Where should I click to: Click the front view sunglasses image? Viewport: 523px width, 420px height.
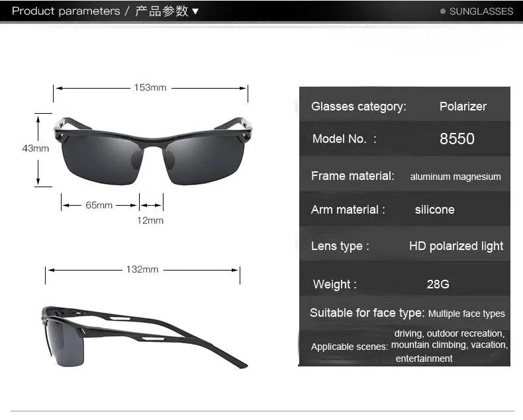click(153, 151)
